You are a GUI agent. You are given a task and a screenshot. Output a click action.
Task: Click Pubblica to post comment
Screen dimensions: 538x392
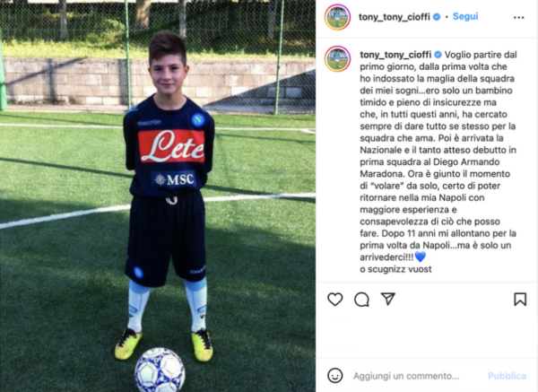[x=507, y=376]
